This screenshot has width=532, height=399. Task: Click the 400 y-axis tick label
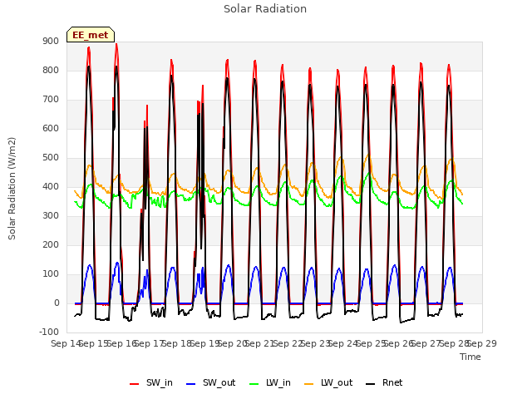coord(51,187)
